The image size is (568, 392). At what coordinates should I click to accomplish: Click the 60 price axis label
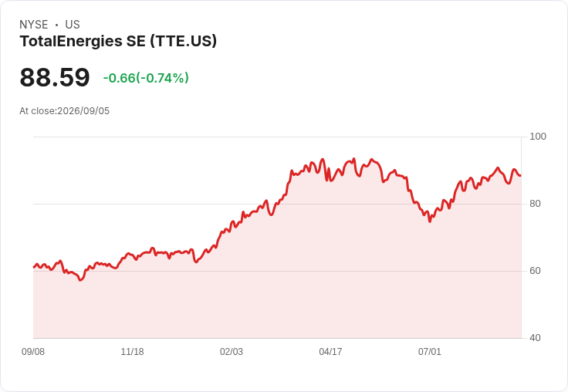click(x=535, y=271)
